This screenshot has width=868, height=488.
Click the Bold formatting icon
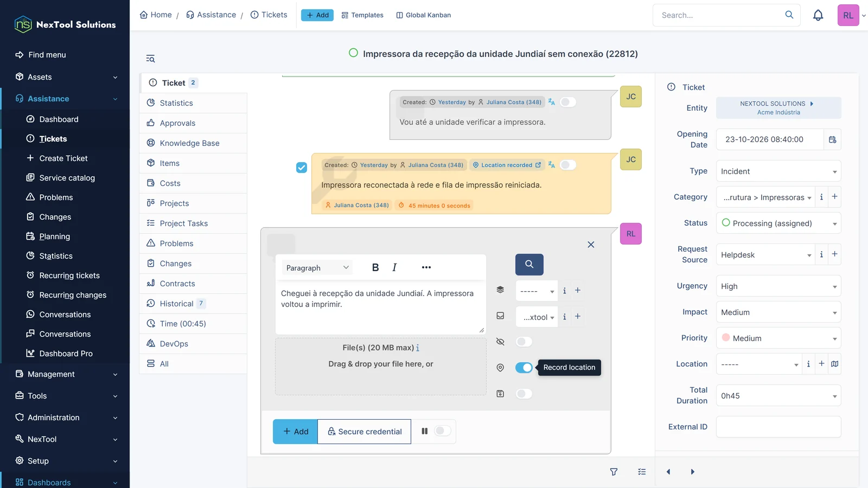point(375,267)
